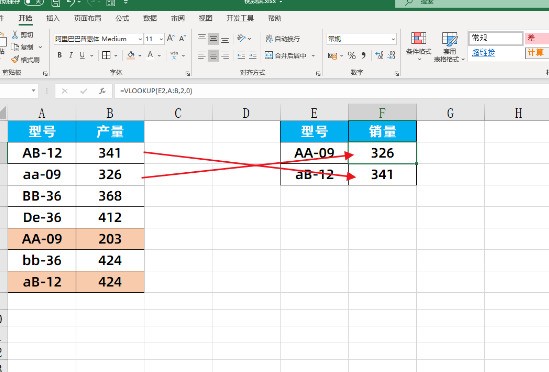Open the underline style dropdown arrow
This screenshot has height=372, width=549.
(91, 55)
